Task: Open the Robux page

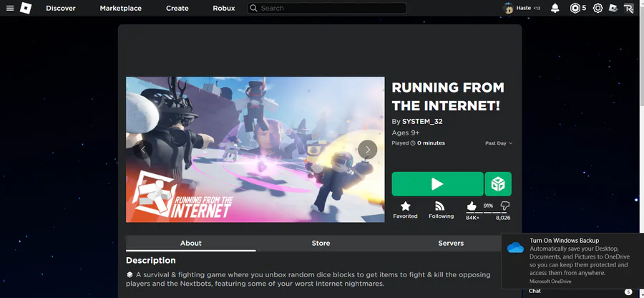Action: (224, 8)
